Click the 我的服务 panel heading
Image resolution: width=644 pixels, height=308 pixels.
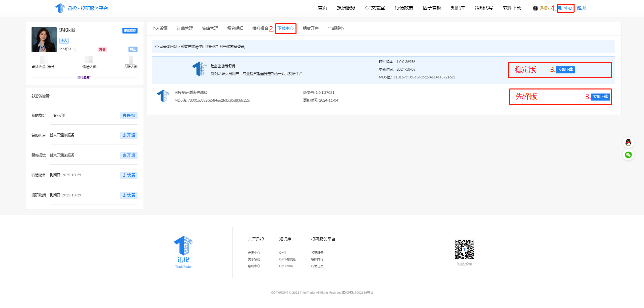(x=41, y=96)
